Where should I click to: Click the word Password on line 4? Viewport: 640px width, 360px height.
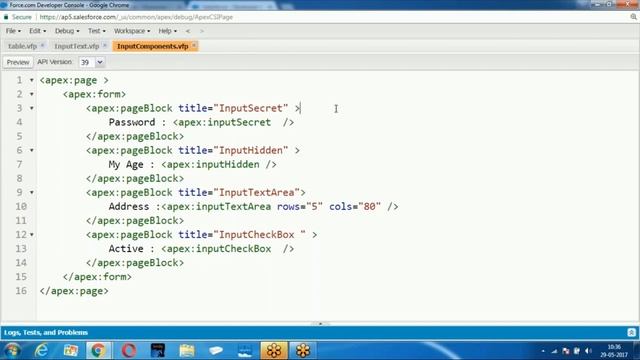[x=132, y=122]
